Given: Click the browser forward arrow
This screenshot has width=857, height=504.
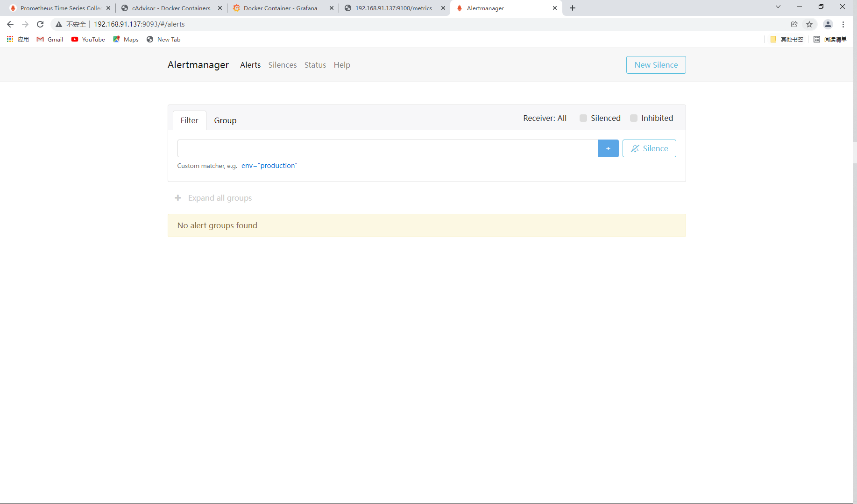Looking at the screenshot, I should click(25, 24).
